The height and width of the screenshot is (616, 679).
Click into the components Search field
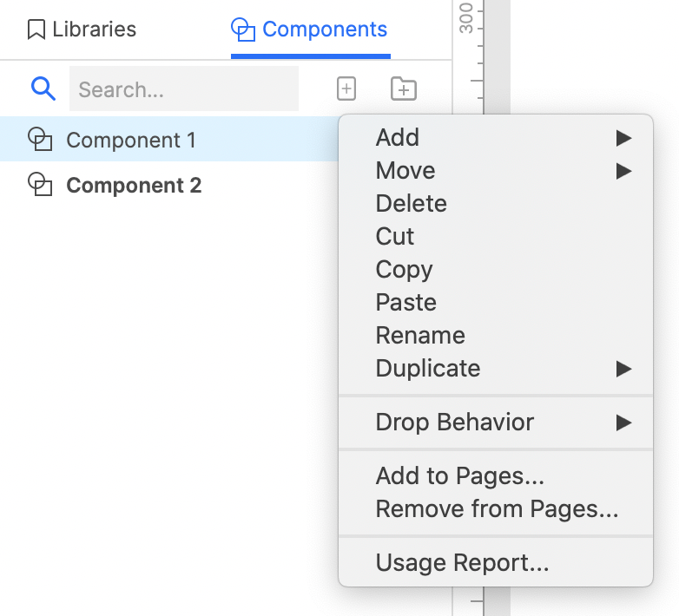point(183,88)
